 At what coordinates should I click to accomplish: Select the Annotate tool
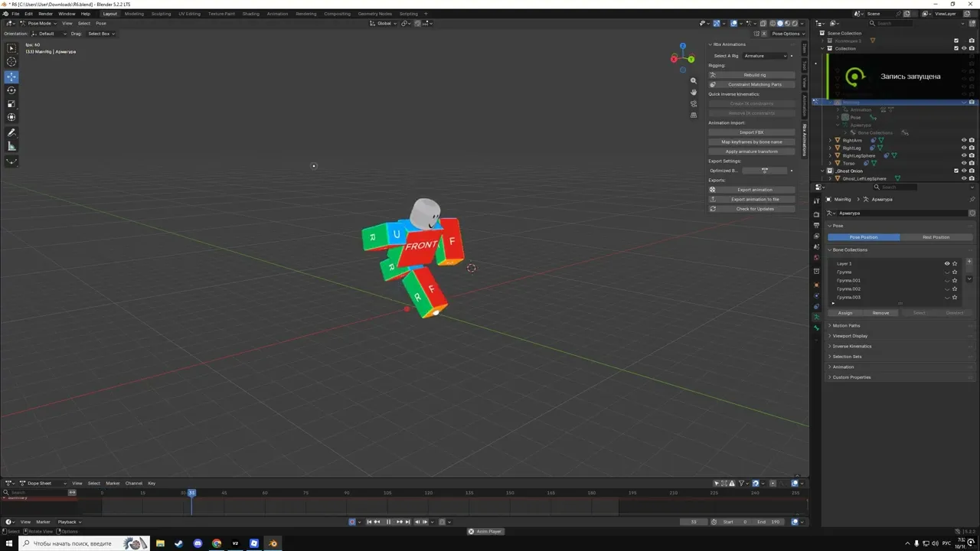tap(11, 132)
